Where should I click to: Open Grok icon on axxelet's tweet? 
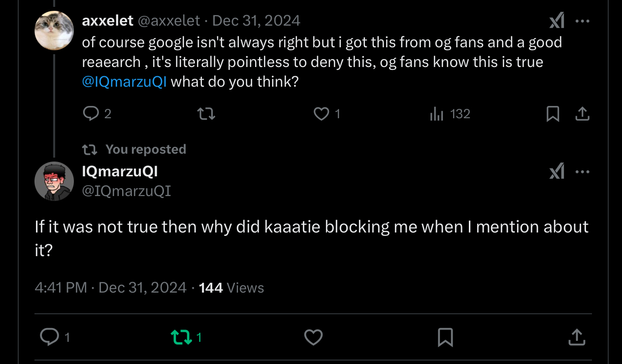point(557,21)
